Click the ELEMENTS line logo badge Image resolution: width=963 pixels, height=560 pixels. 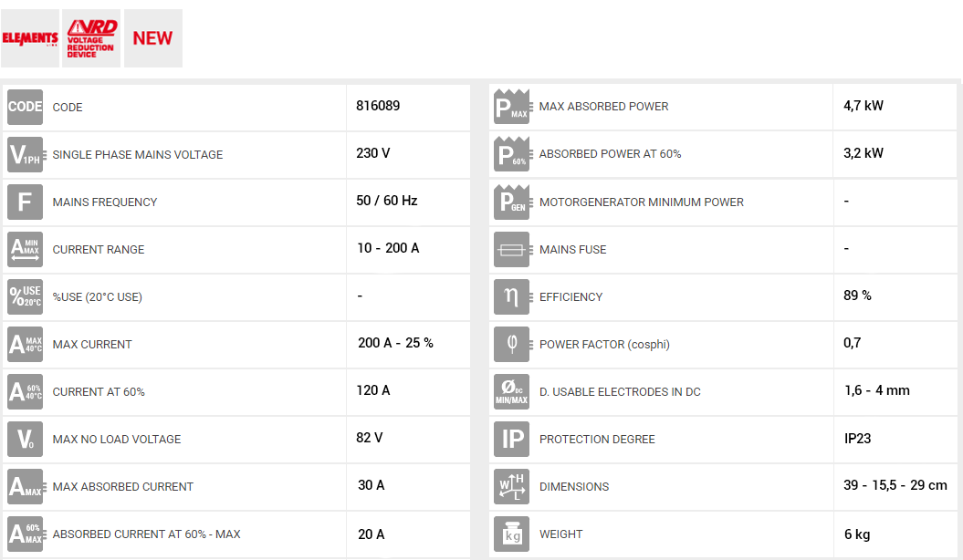(30, 38)
